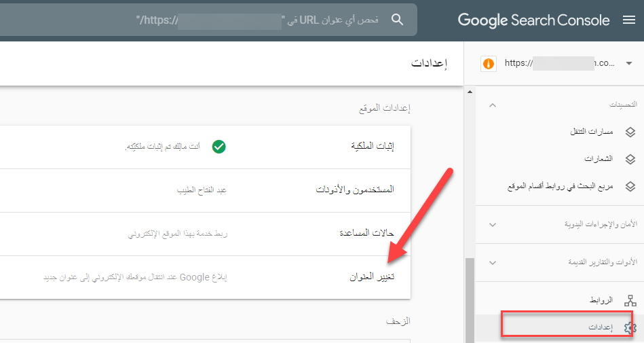
Task: Click the إعدادات gear icon
Action: [x=630, y=327]
